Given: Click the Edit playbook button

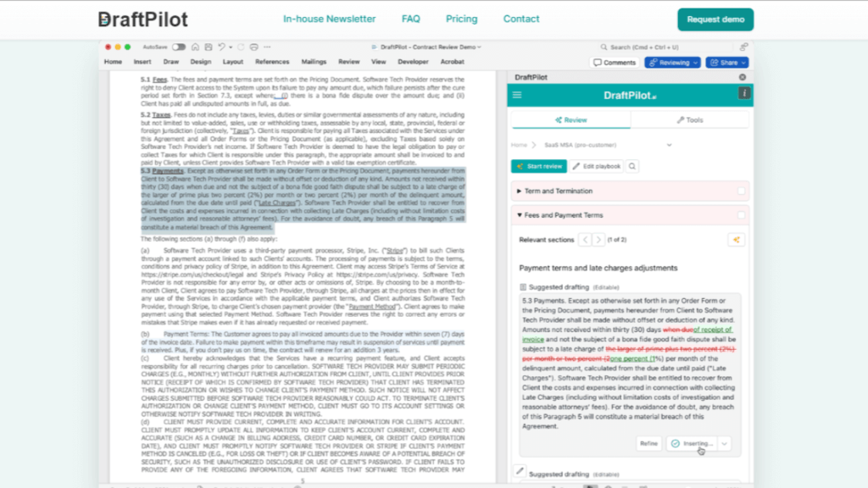Looking at the screenshot, I should point(597,167).
